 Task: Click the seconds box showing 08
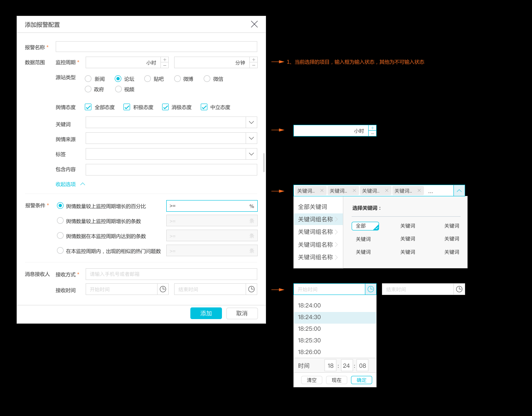tap(362, 366)
